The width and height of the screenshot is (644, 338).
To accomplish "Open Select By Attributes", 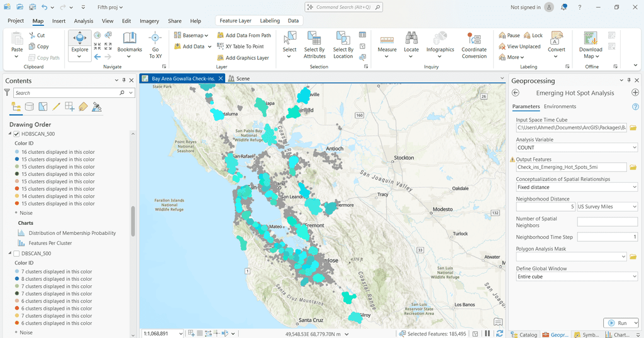I will 314,45.
